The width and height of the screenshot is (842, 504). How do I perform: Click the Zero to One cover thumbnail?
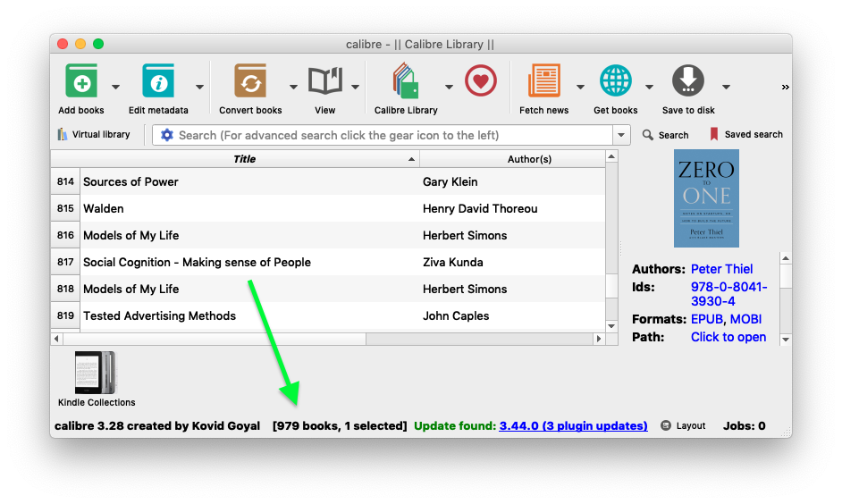click(x=706, y=198)
